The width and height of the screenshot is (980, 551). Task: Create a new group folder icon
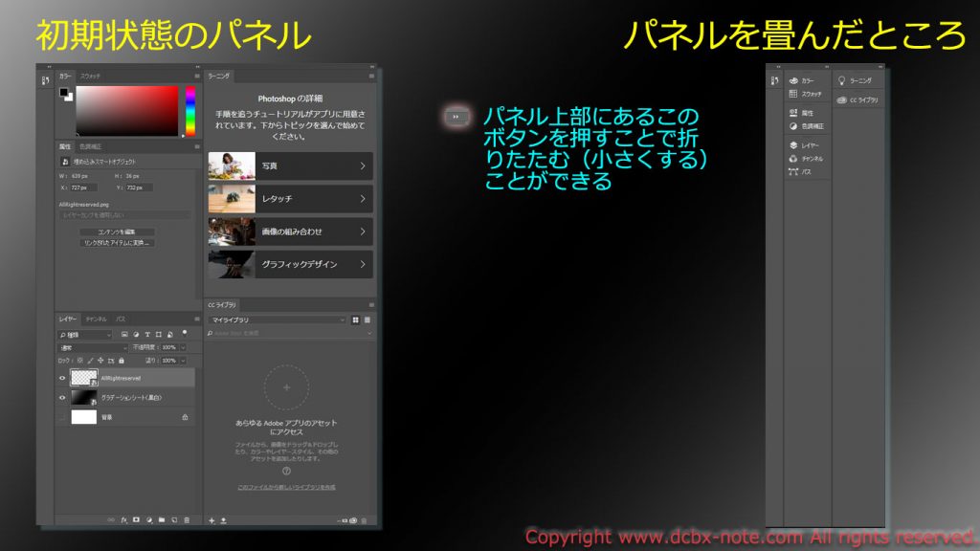162,519
